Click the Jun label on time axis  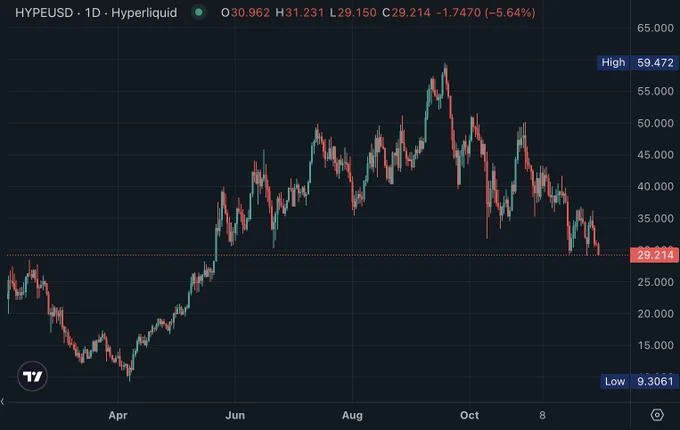[x=235, y=415]
